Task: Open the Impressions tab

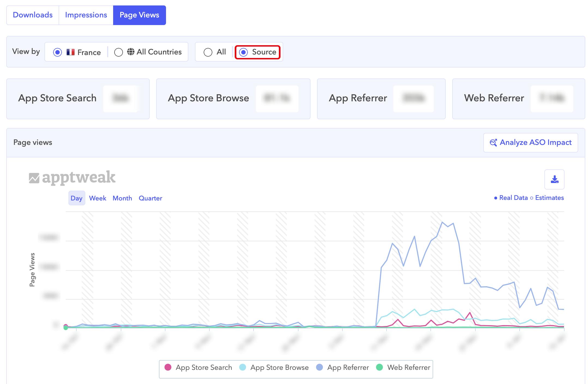Action: 86,15
